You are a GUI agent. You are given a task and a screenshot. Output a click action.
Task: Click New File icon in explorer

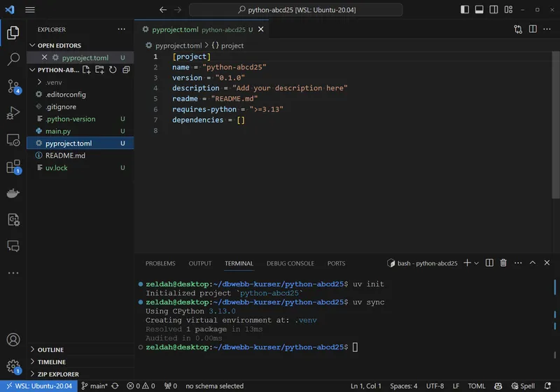click(86, 69)
